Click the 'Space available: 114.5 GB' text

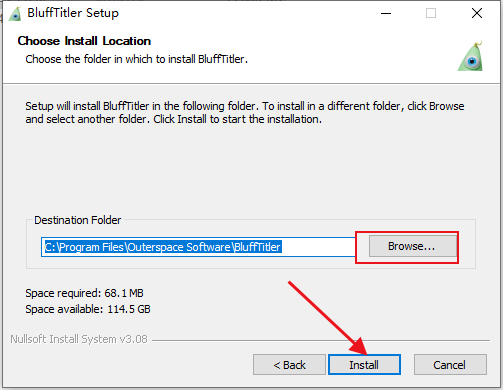pyautogui.click(x=88, y=309)
